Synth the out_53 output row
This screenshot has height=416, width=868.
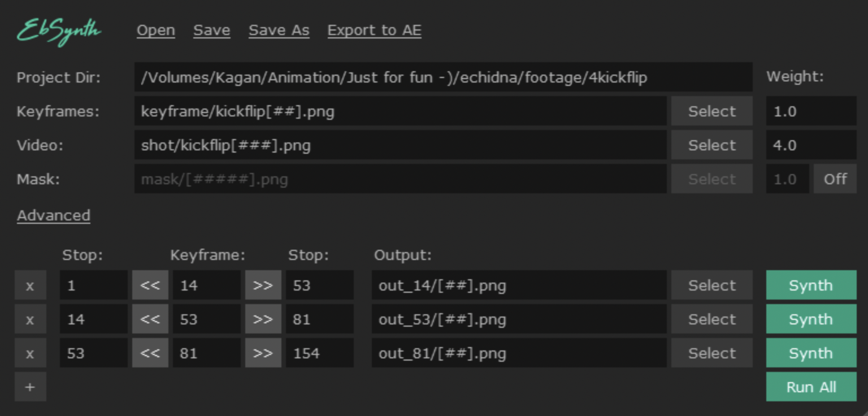click(x=811, y=319)
